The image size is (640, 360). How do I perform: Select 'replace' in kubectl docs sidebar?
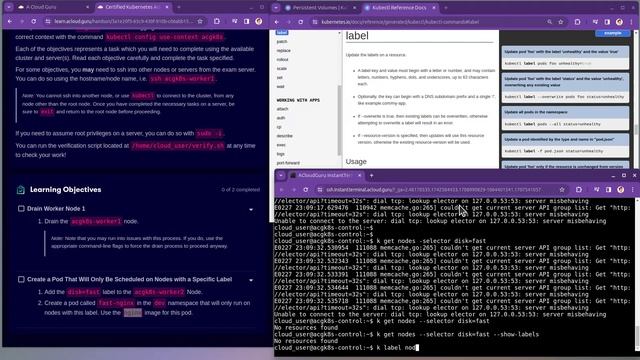[284, 50]
